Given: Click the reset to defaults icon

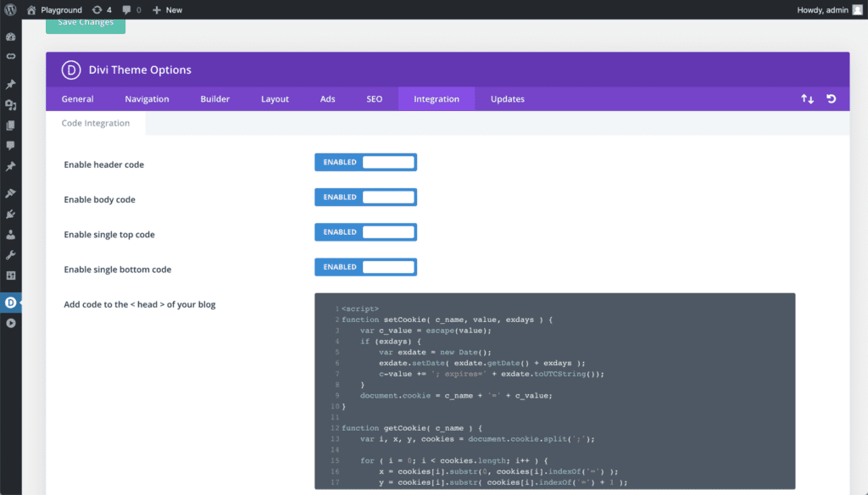Looking at the screenshot, I should (x=831, y=98).
